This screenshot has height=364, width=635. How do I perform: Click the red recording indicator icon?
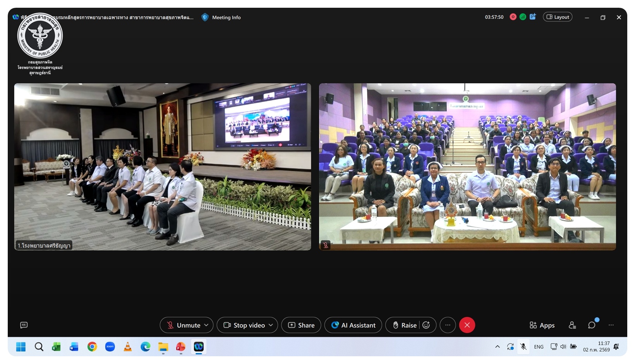pos(513,17)
